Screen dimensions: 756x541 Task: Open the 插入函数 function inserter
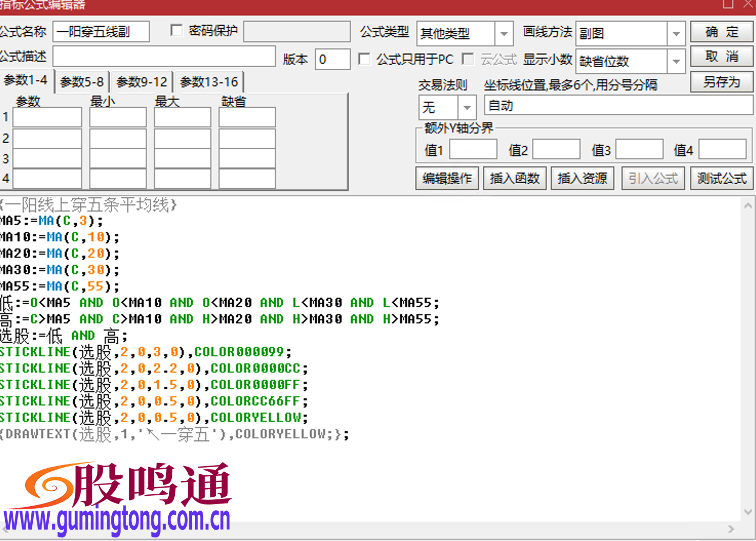point(514,178)
